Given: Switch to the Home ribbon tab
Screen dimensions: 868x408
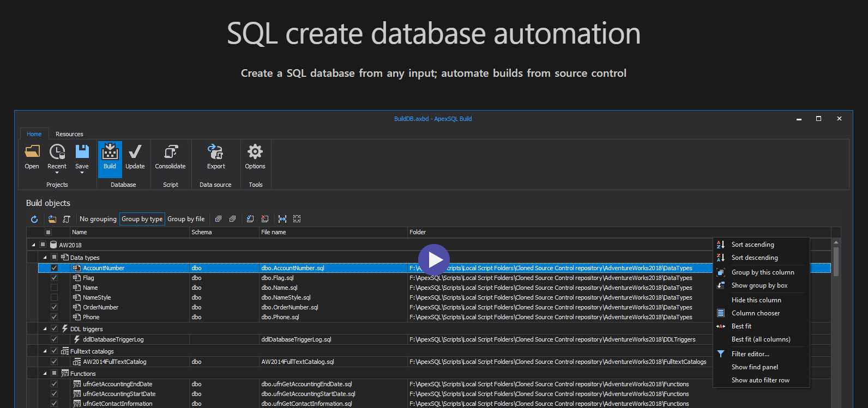Looking at the screenshot, I should 34,134.
